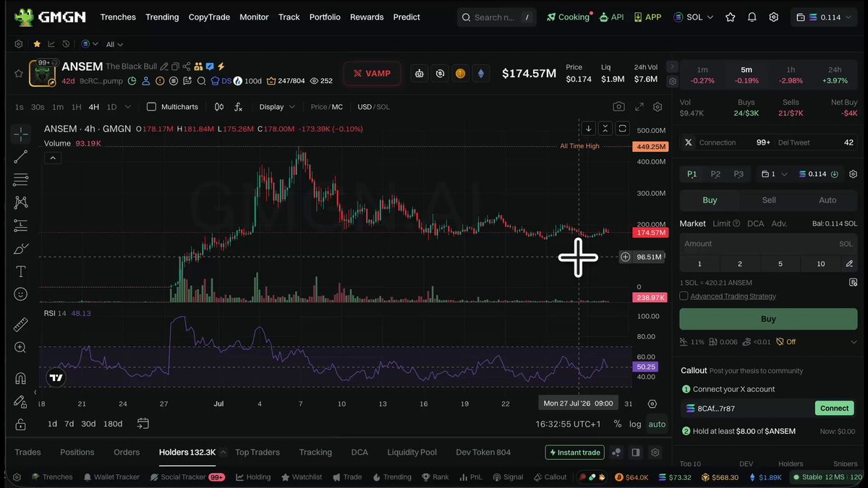Viewport: 868px width, 488px height.
Task: Open the emoji sticker tool
Action: [21, 294]
